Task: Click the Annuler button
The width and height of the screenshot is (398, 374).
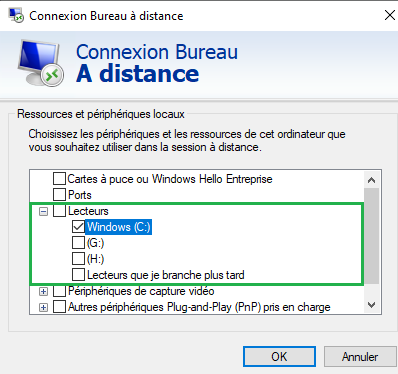Action: [x=360, y=357]
